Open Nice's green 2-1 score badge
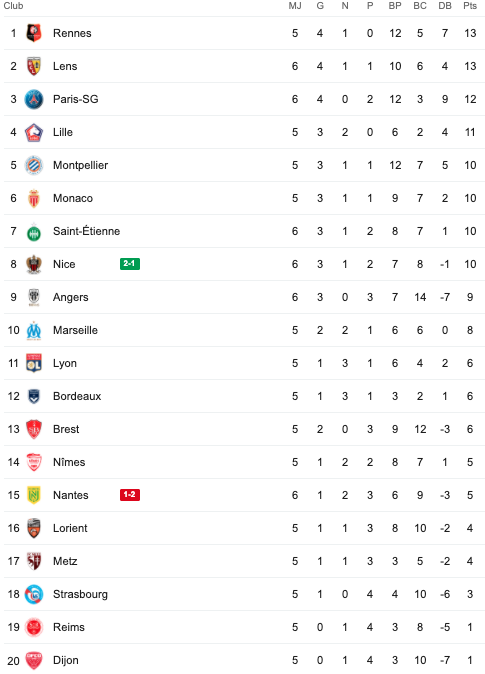 [130, 264]
